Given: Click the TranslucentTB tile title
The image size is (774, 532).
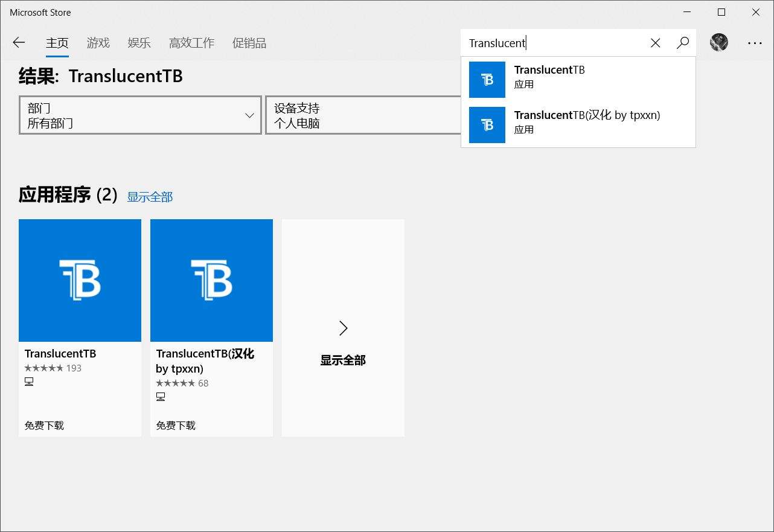Looking at the screenshot, I should [x=60, y=354].
